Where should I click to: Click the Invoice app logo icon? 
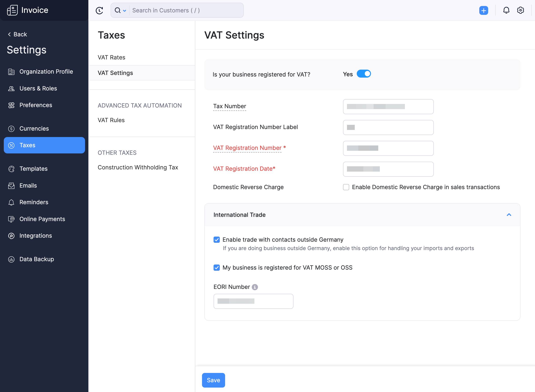point(12,10)
